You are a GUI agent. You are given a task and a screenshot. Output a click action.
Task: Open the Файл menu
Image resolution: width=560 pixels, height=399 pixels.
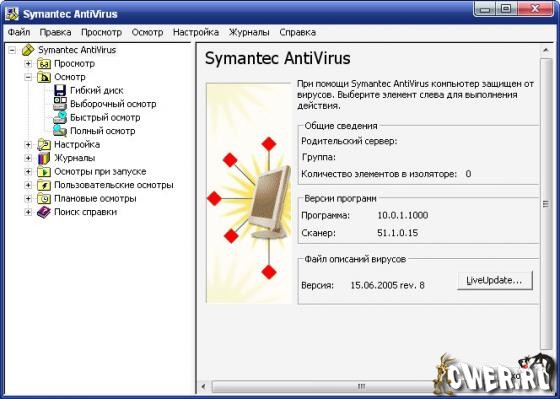pos(19,33)
